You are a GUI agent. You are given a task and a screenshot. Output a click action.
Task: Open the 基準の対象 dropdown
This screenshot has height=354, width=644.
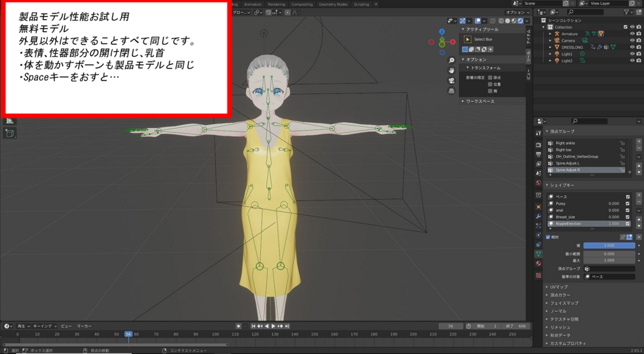pyautogui.click(x=609, y=277)
